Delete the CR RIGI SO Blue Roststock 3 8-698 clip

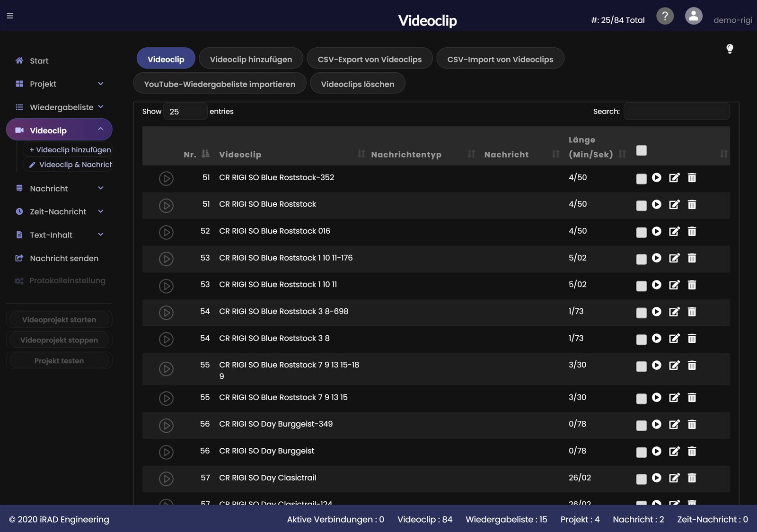coord(692,312)
